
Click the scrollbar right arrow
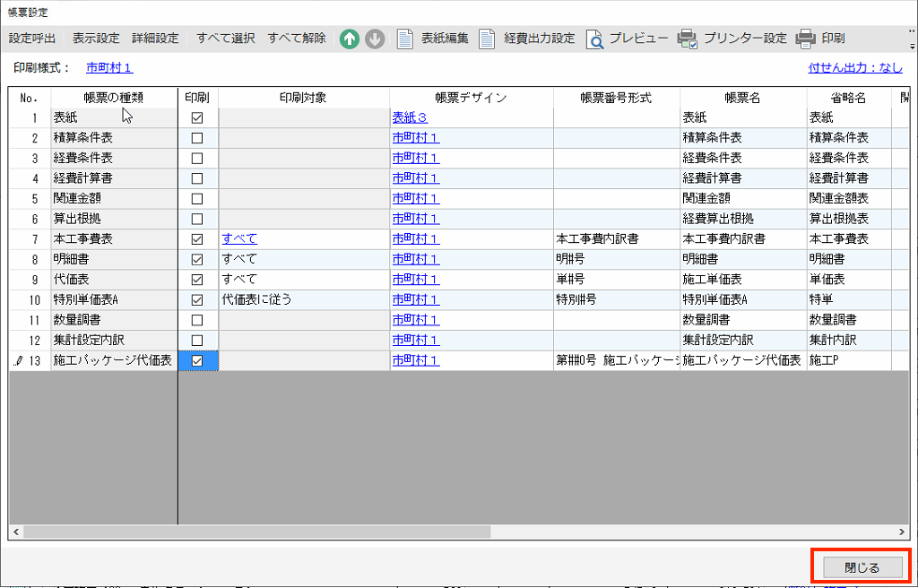(902, 532)
